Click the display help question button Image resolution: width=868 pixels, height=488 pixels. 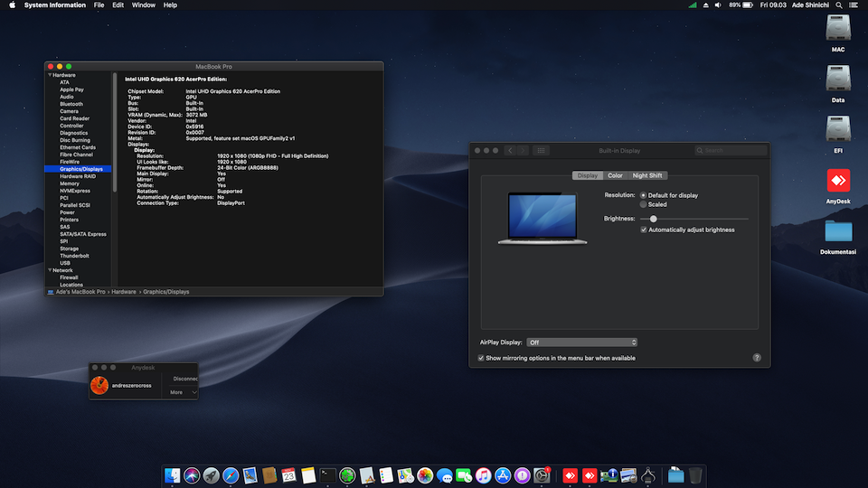(757, 358)
